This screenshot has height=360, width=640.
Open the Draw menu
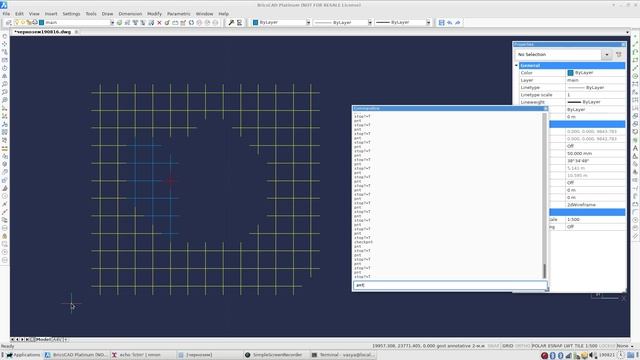107,14
